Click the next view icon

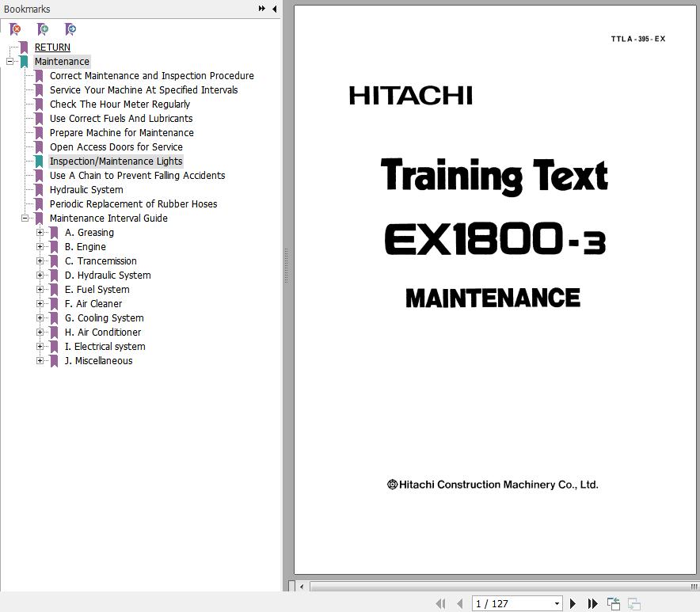(634, 603)
